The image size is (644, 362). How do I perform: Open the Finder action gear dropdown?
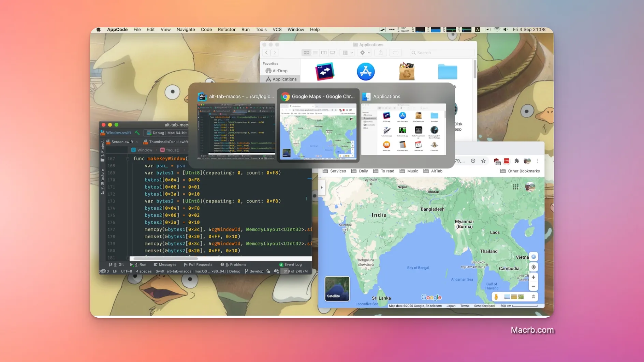tap(365, 53)
